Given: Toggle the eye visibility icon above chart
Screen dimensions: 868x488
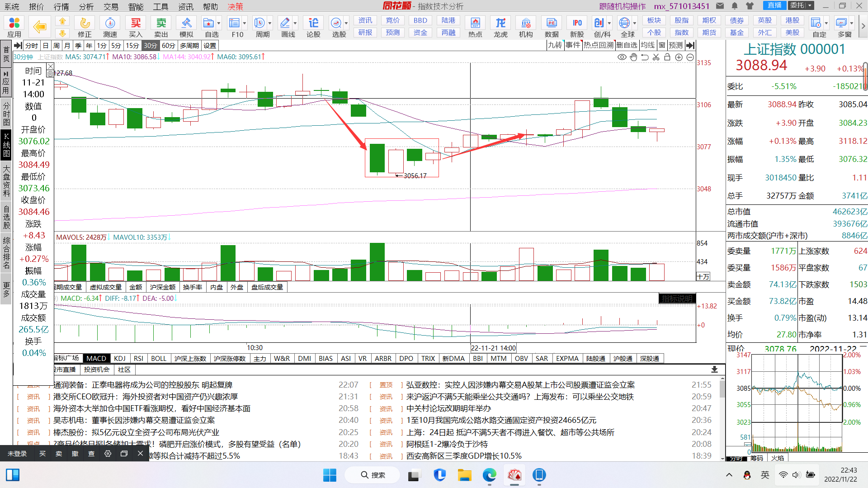Looking at the screenshot, I should [622, 57].
